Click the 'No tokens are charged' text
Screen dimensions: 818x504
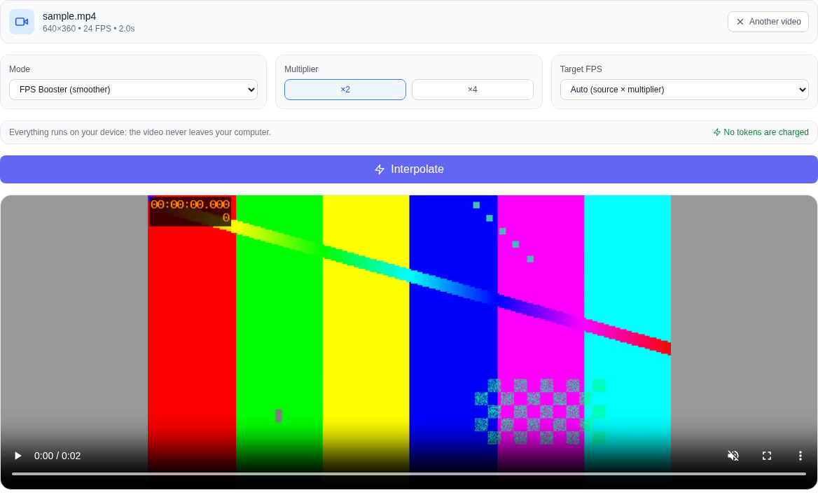[766, 132]
